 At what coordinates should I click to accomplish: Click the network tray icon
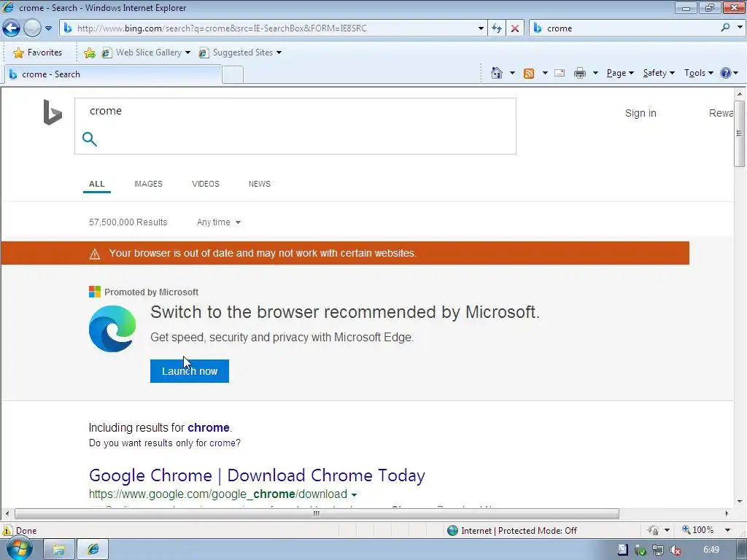[658, 550]
